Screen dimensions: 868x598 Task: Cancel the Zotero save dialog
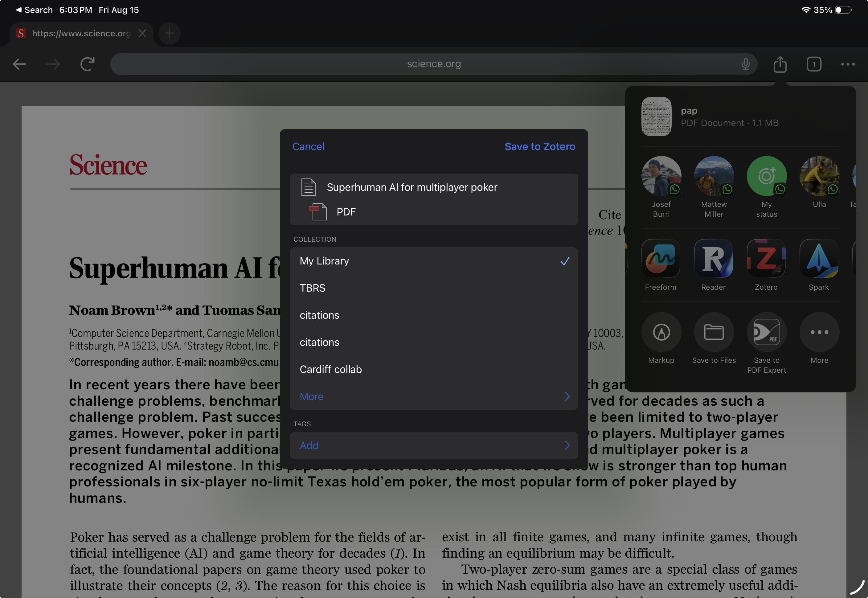point(308,146)
